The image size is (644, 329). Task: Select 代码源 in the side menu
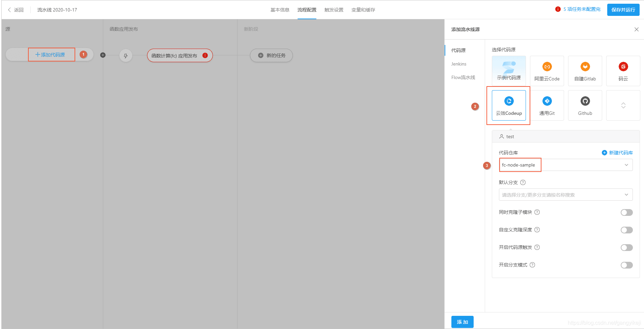tap(458, 50)
